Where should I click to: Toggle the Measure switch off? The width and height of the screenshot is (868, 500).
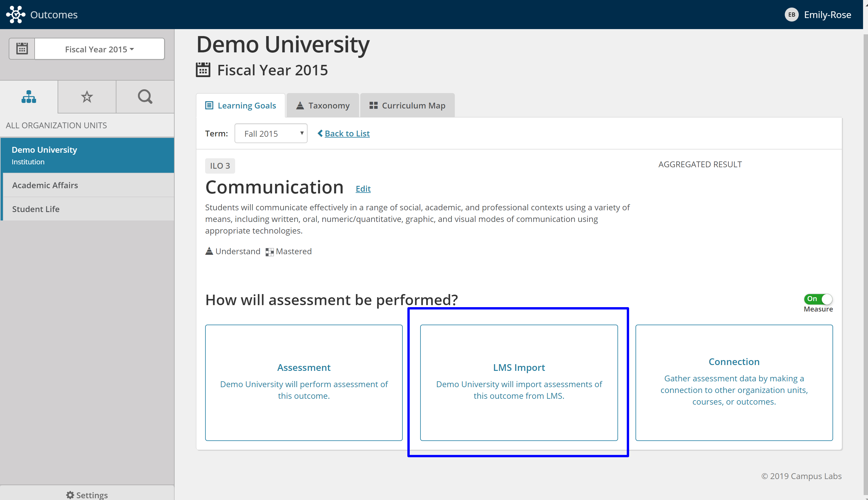coord(818,299)
